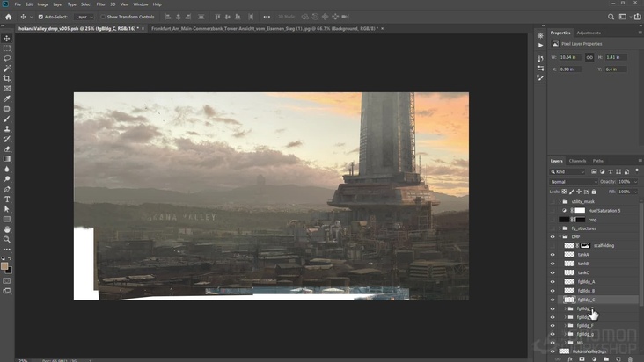Add a layer mask from Layers panel footer
The height and width of the screenshot is (362, 644).
coord(582,359)
